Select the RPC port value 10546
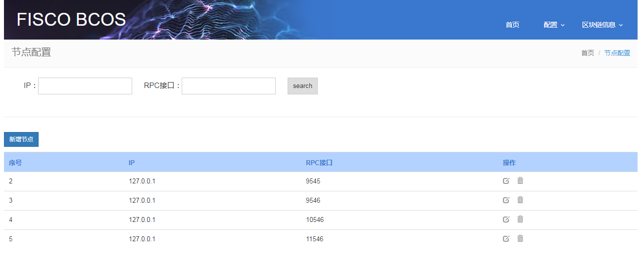Screen dimensions: 644x264 (x=315, y=220)
